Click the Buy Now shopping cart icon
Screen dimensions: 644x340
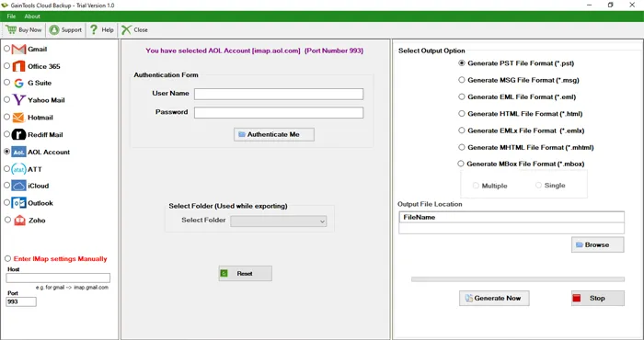point(11,29)
